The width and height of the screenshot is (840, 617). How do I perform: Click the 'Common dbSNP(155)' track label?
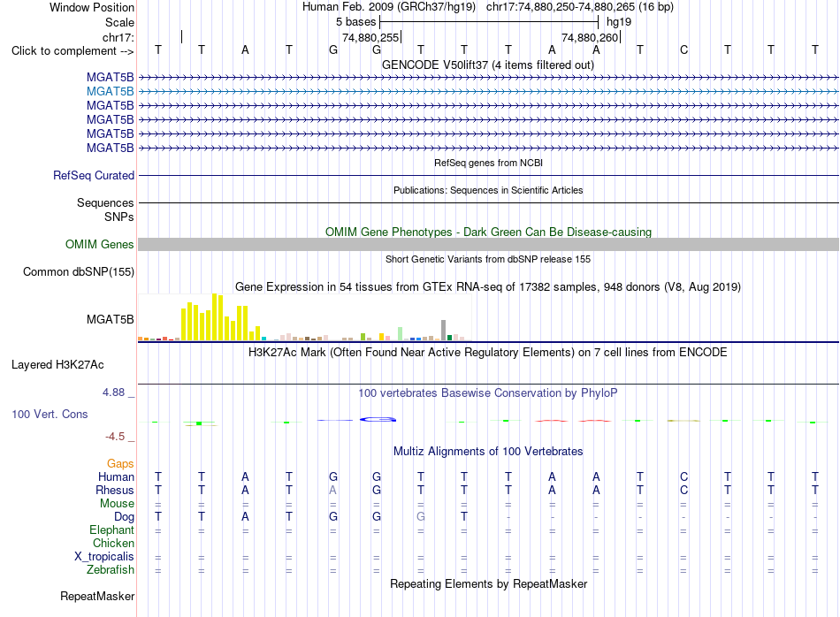(x=78, y=271)
